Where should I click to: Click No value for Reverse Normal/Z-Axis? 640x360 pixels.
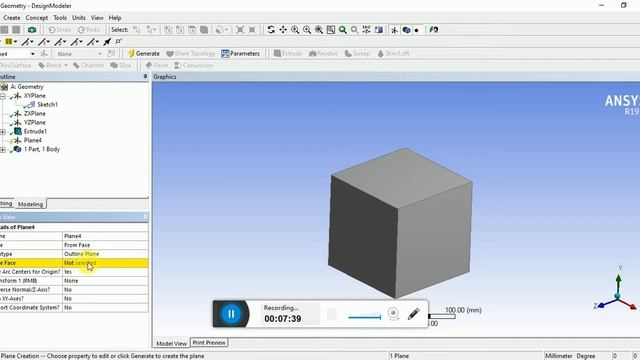(106, 290)
